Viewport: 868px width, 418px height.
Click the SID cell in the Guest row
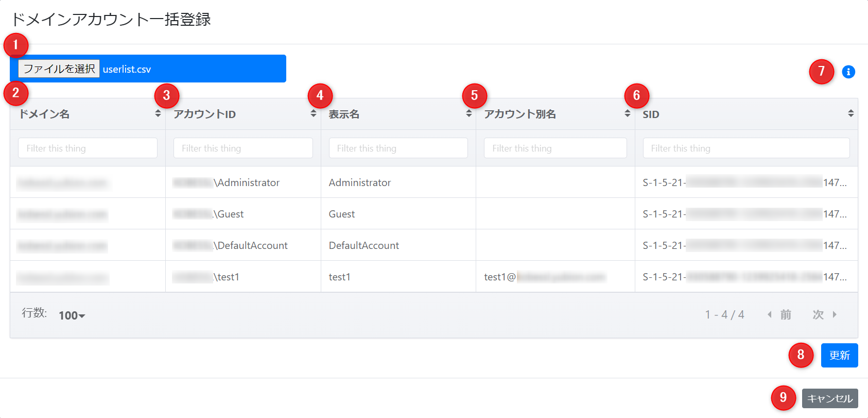pos(747,214)
